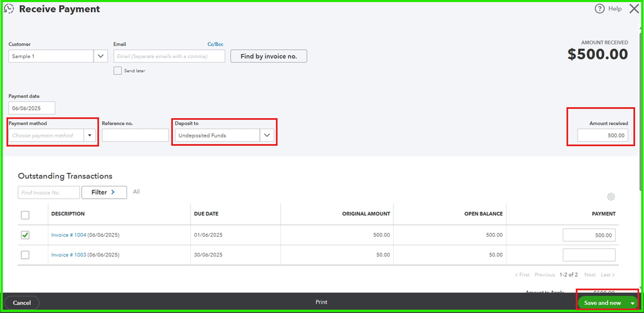Open the Help question mark icon
The width and height of the screenshot is (644, 313).
point(599,8)
